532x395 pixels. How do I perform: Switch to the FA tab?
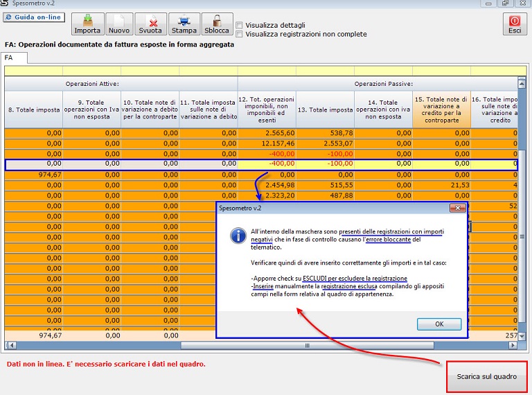[14, 58]
